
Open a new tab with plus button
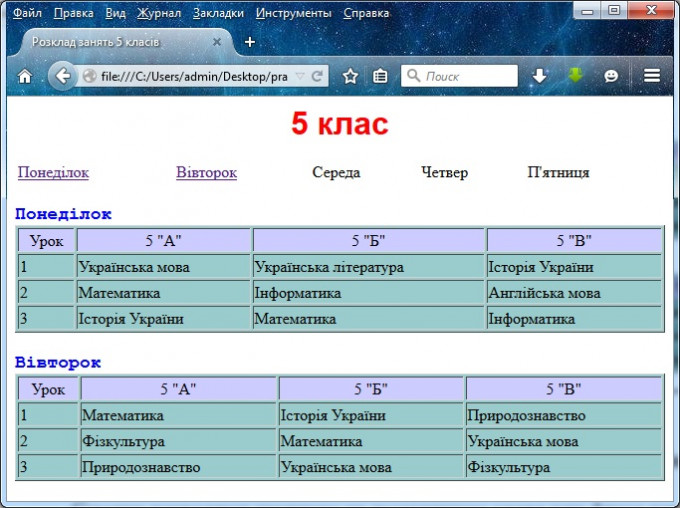[250, 42]
